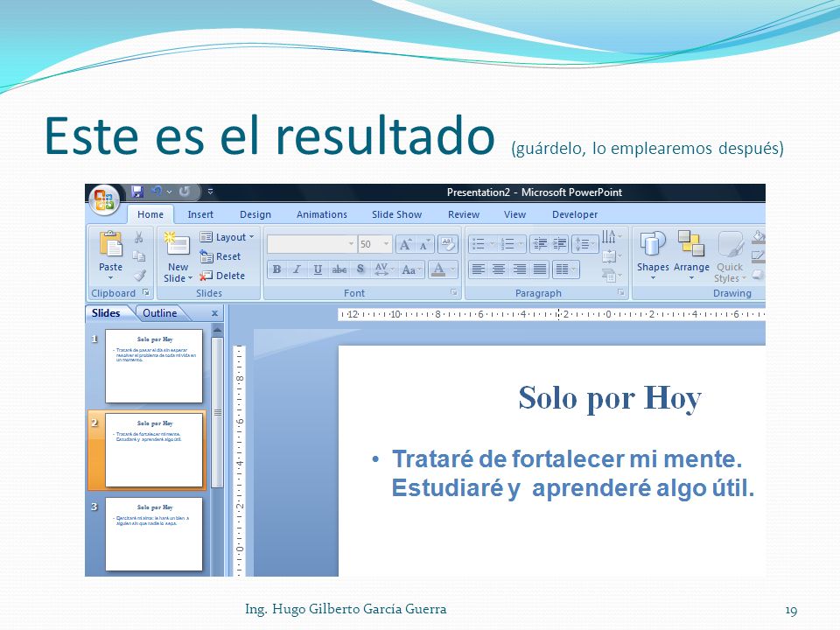840x630 pixels.
Task: Click the Shape Effects icon
Action: pyautogui.click(x=758, y=276)
